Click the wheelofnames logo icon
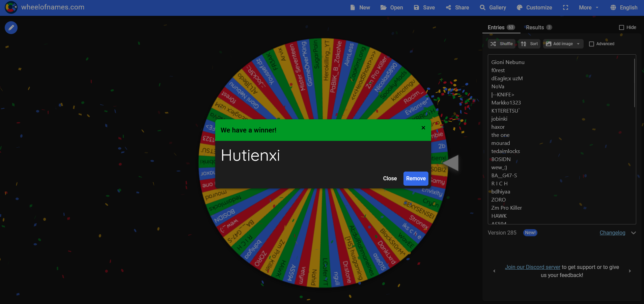 [x=11, y=7]
